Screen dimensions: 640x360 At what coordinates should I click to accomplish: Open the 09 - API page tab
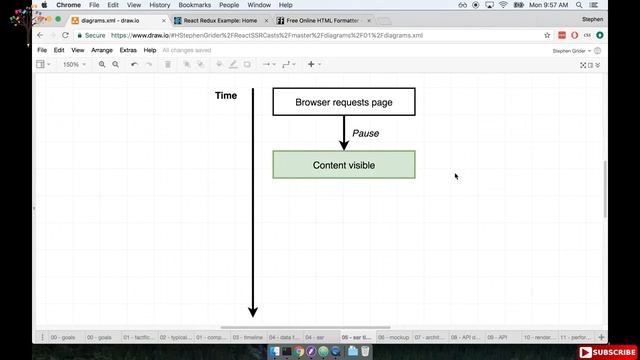[x=497, y=337]
